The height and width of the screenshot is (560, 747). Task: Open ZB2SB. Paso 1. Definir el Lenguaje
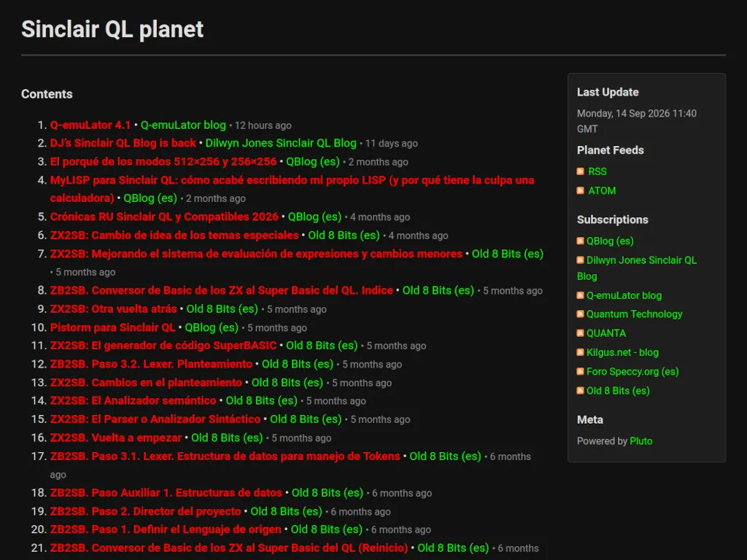(166, 529)
